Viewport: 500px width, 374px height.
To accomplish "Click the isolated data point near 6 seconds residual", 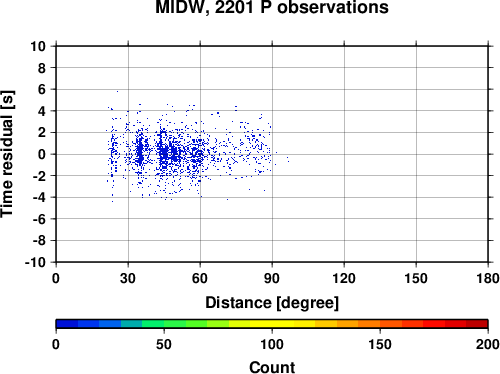I will tap(117, 91).
